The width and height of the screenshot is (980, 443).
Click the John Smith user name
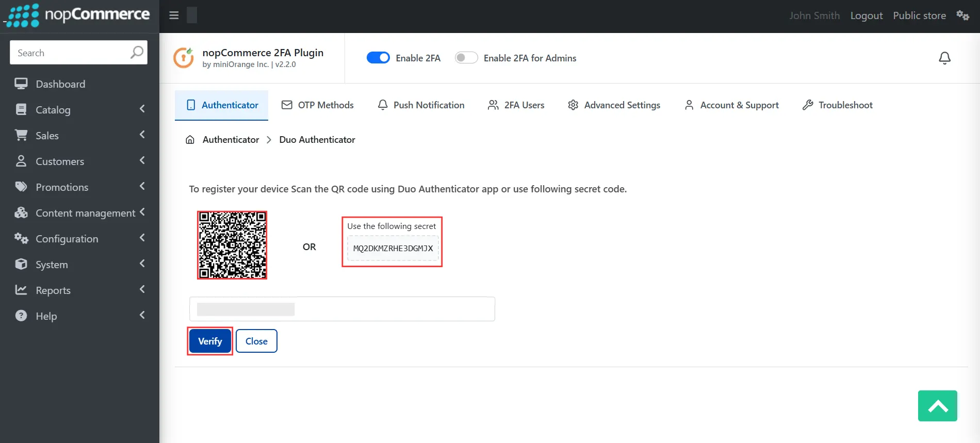(x=814, y=15)
